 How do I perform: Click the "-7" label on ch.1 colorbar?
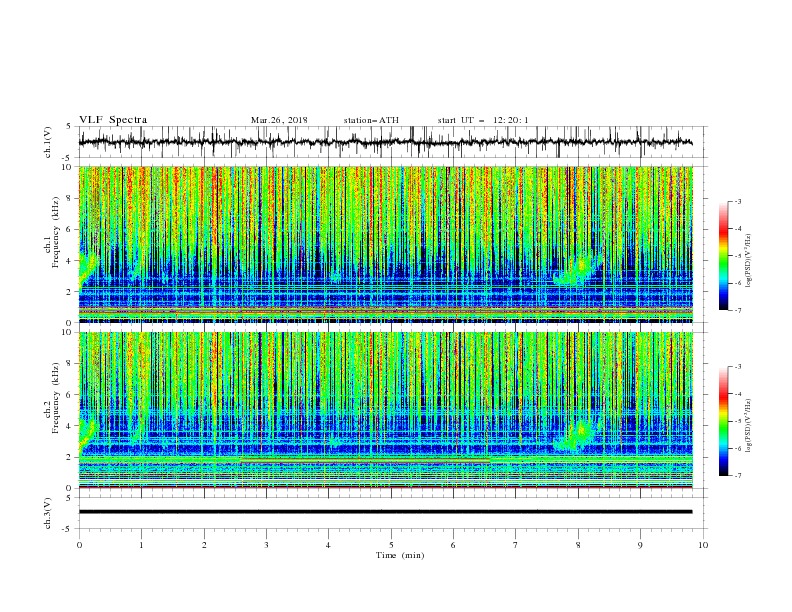[737, 310]
